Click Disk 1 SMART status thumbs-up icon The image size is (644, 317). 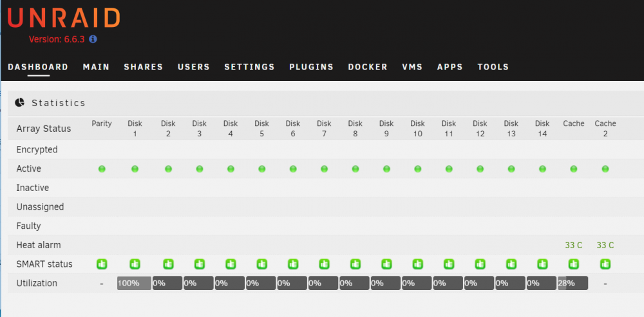point(135,264)
